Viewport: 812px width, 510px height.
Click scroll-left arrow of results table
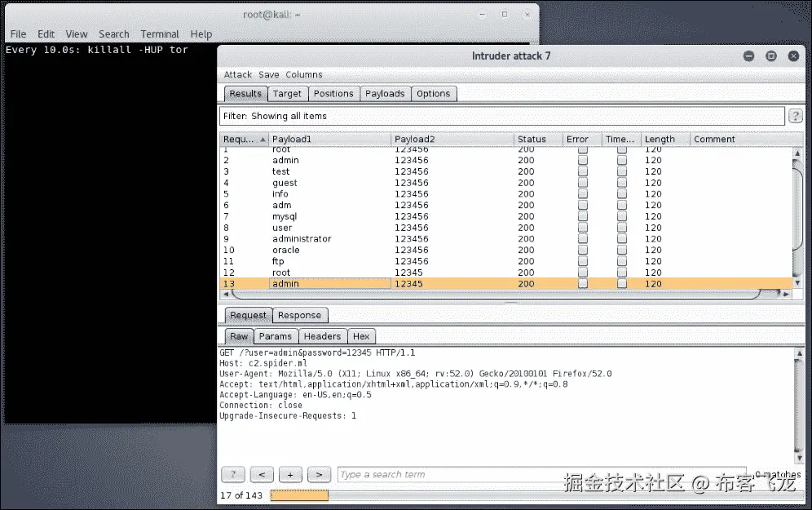[x=226, y=294]
